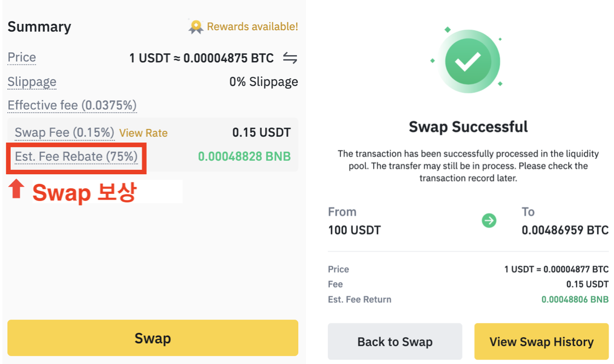Open the Slippage tooltip
614x364 pixels.
click(x=32, y=82)
